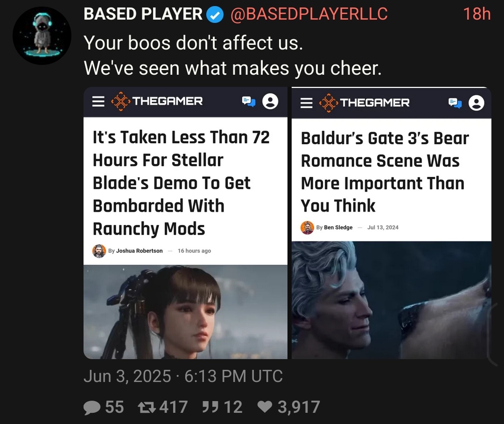Open the BASED PLAYER profile avatar
Screen dimensions: 504x424
pos(42,35)
